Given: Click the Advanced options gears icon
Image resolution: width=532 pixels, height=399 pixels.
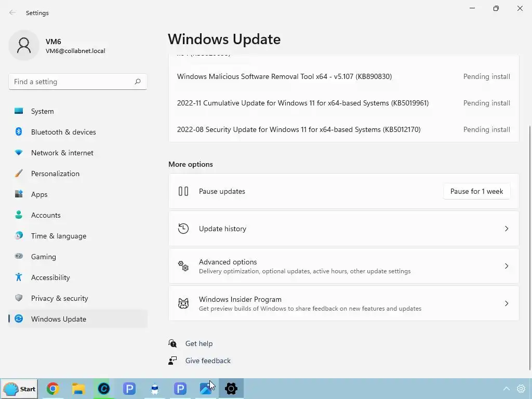Looking at the screenshot, I should coord(183,265).
